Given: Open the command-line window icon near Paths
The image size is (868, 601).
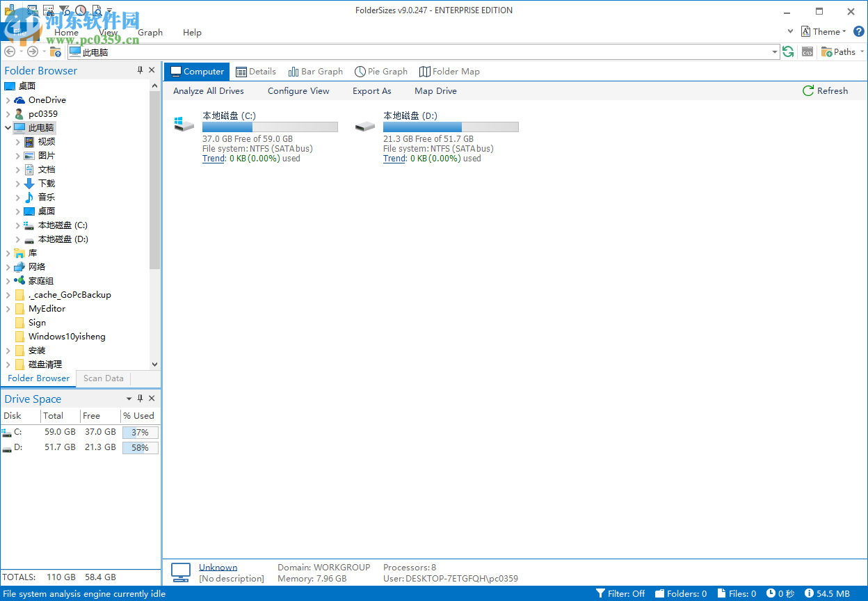Looking at the screenshot, I should [x=807, y=51].
